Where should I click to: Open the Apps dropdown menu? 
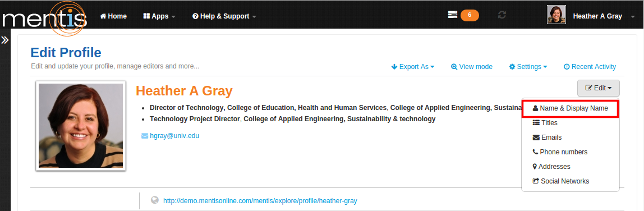click(x=159, y=16)
